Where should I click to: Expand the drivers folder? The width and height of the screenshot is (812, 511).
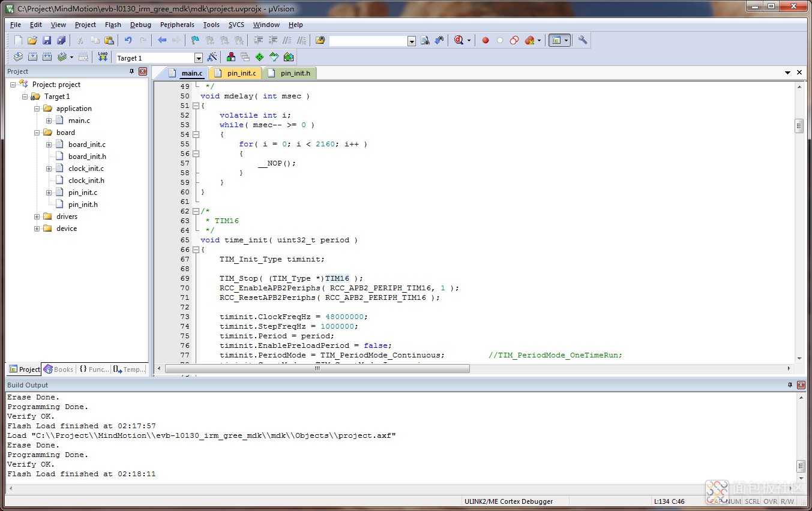pos(37,217)
